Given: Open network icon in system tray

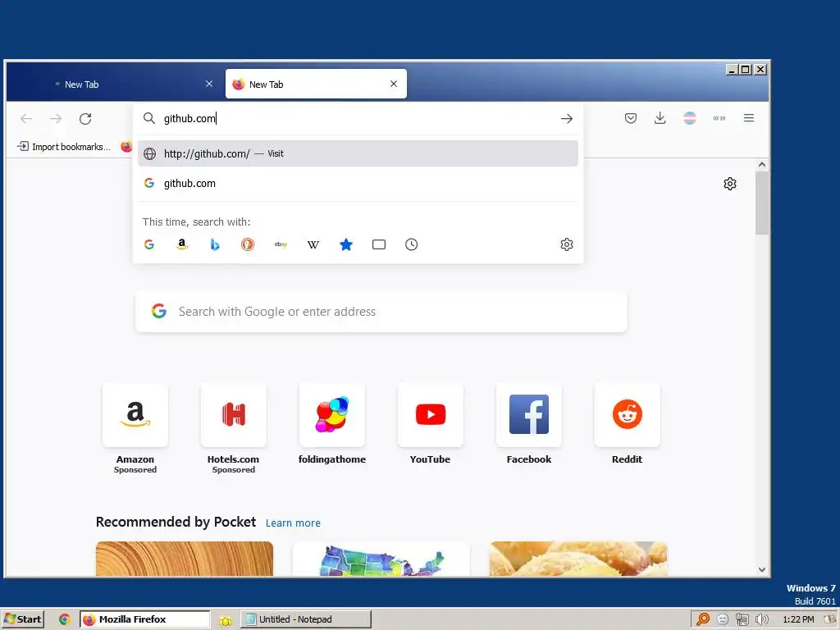Looking at the screenshot, I should 742,619.
